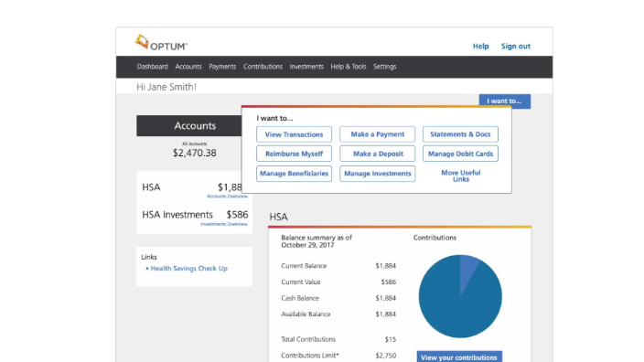Click the Optum logo
Image resolution: width=644 pixels, height=362 pixels.
(x=161, y=43)
